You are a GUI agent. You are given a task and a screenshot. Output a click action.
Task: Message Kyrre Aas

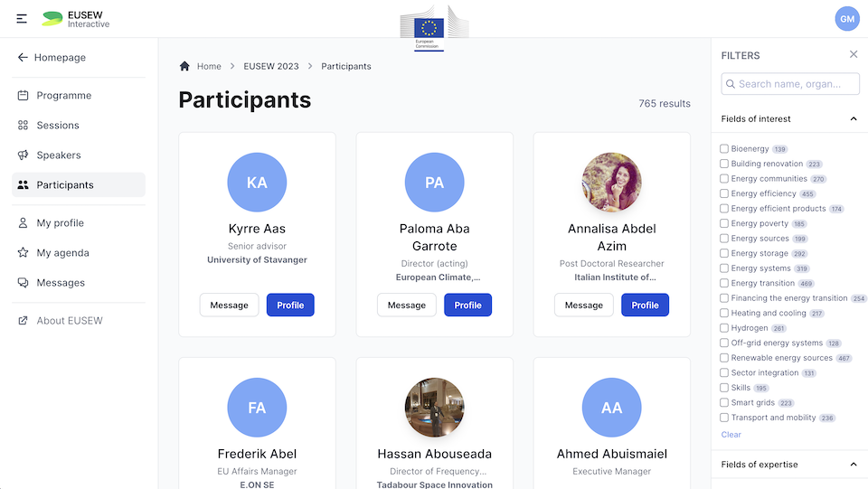point(229,306)
